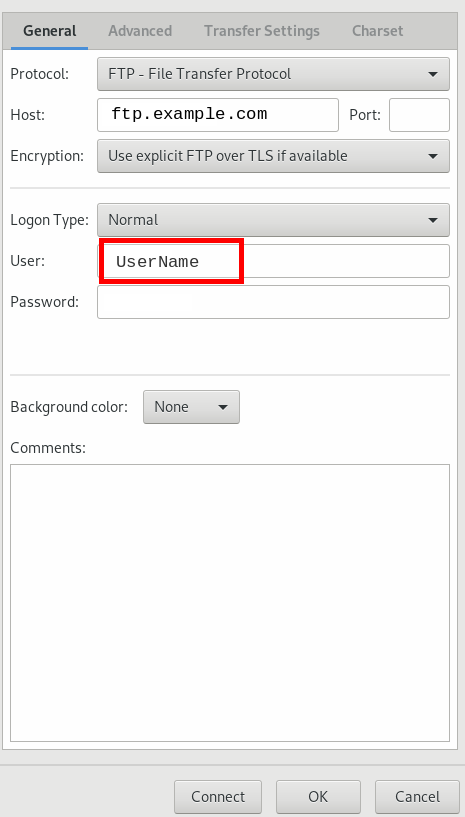
Task: Click the General tab
Action: (50, 31)
